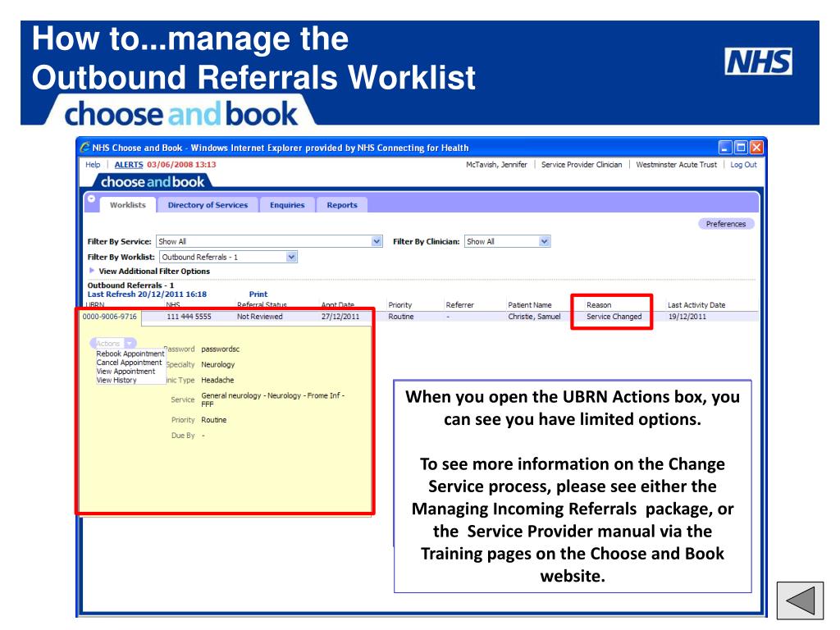This screenshot has width=840, height=630.
Task: Click the Help link
Action: coord(93,164)
